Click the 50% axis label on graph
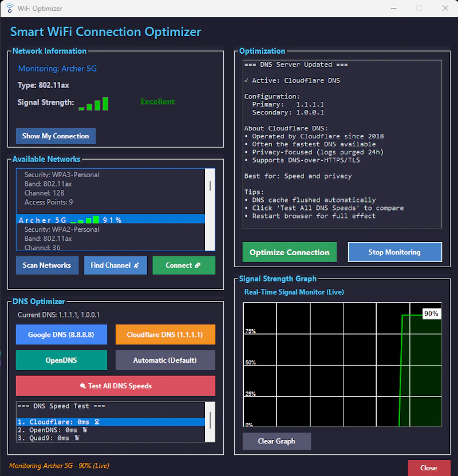This screenshot has width=458, height=476. tap(251, 363)
